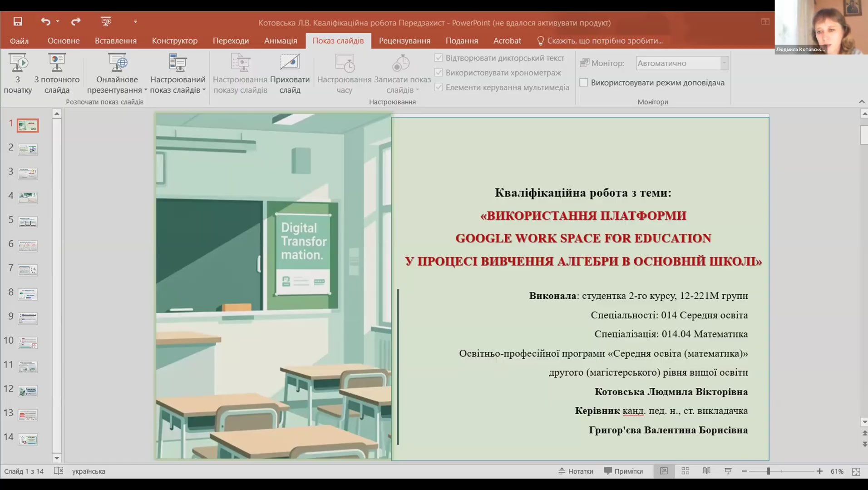
Task: Click 'Примітки' button in status bar
Action: click(623, 471)
